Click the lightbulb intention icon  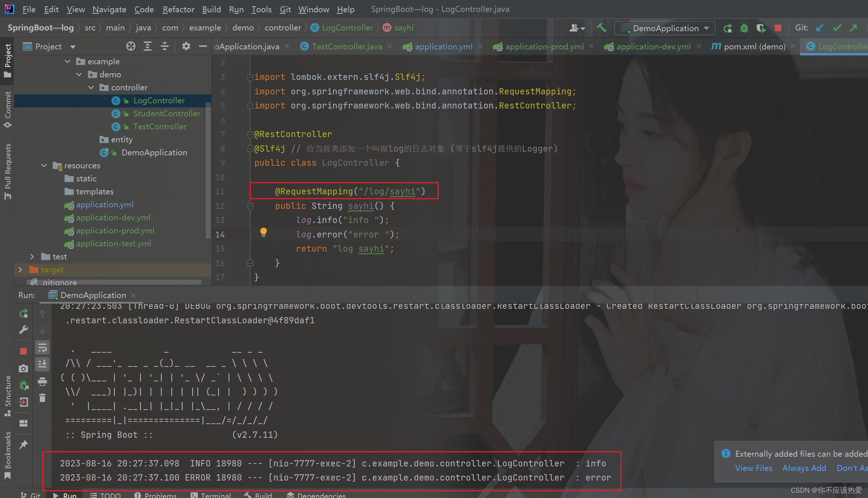point(264,232)
